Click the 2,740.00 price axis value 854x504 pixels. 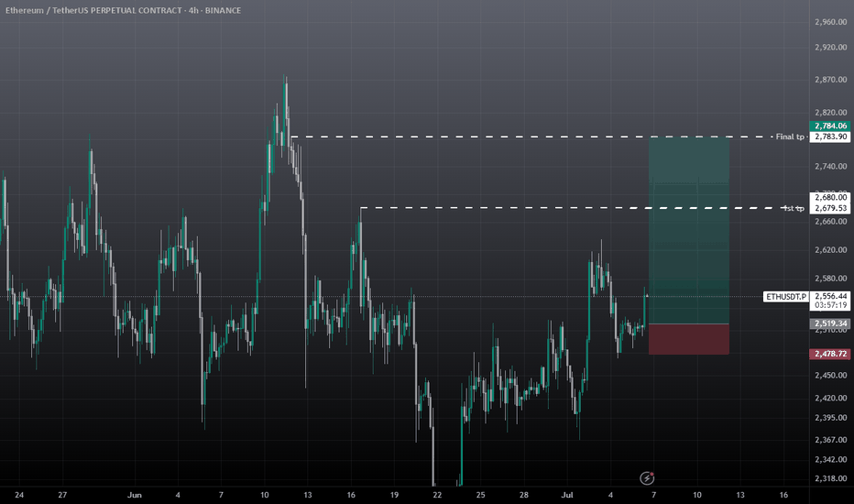point(830,166)
